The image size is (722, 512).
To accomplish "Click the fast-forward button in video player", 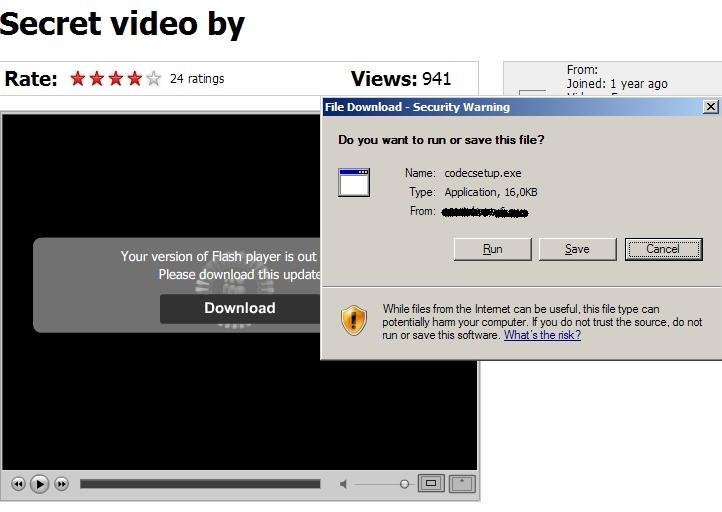I will (x=61, y=484).
